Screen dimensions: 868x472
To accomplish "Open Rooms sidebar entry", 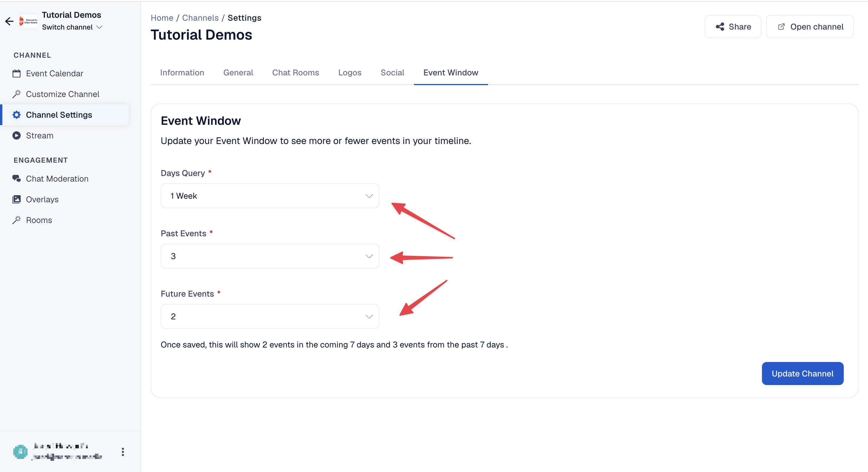I will (x=65, y=220).
